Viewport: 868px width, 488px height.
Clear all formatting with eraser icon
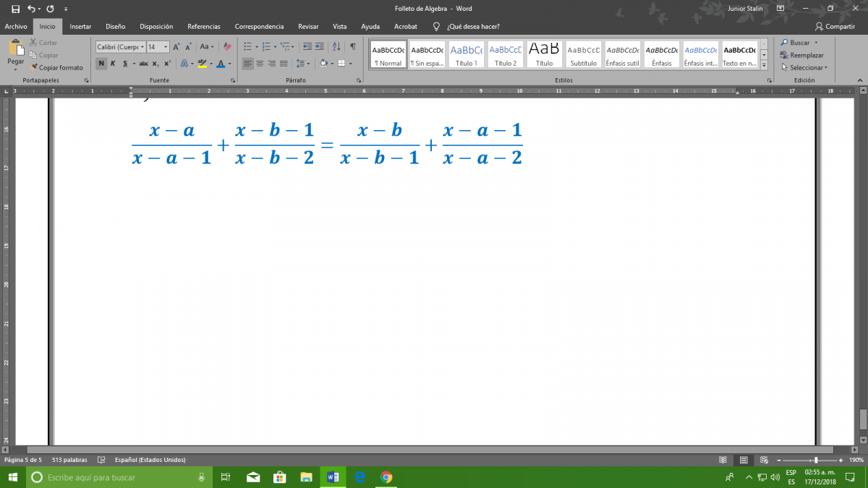tap(227, 46)
